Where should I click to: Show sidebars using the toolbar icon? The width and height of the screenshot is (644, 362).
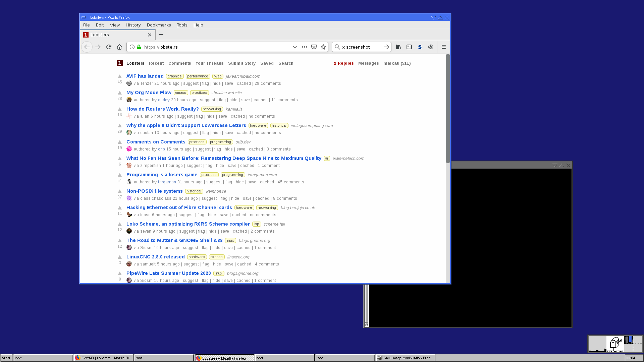409,47
